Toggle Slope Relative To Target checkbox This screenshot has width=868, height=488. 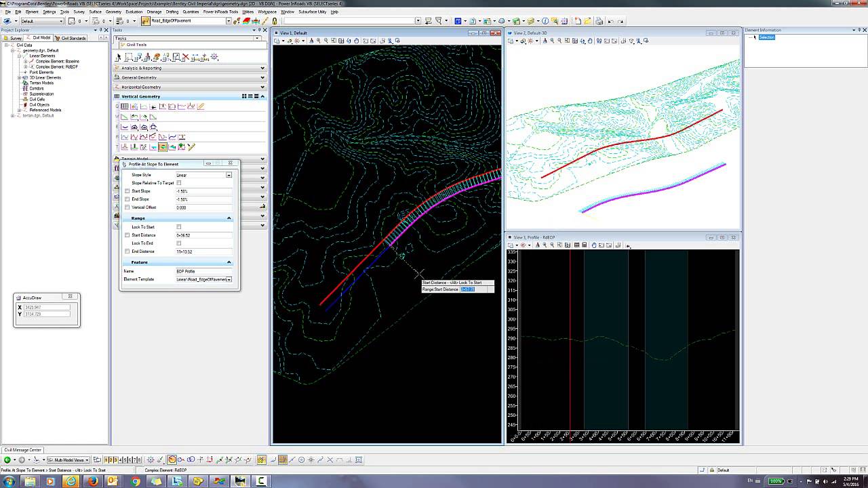coord(179,183)
